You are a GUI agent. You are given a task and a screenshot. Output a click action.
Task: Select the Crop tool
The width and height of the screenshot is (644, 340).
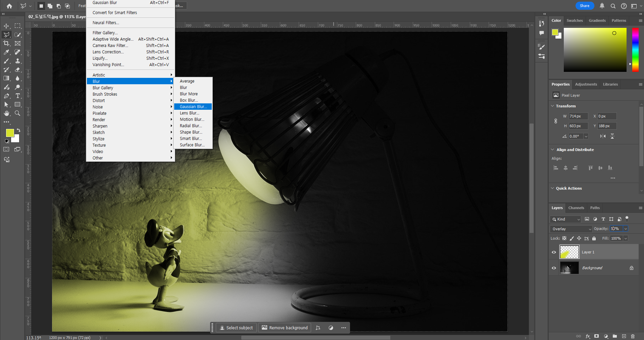(6, 43)
